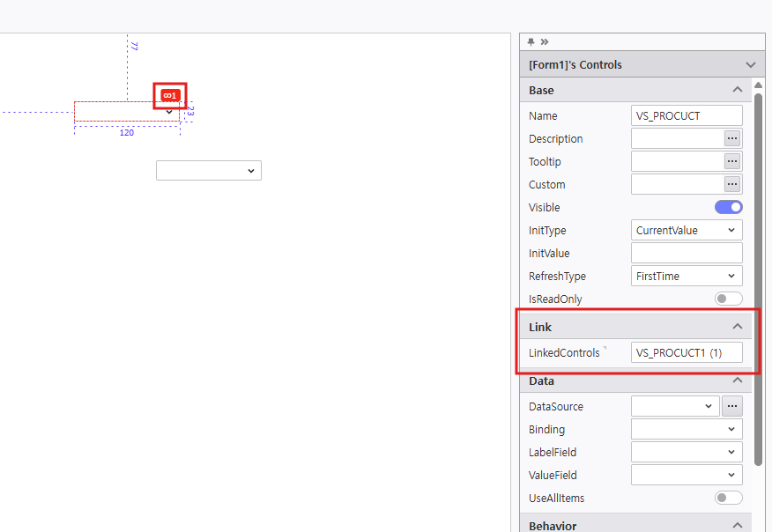Click the red link badge on combo box
The height and width of the screenshot is (532, 772).
170,95
